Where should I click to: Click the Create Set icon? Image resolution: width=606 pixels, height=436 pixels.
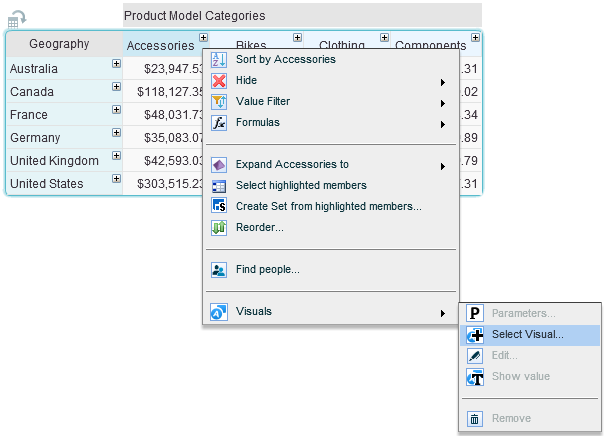coord(219,206)
